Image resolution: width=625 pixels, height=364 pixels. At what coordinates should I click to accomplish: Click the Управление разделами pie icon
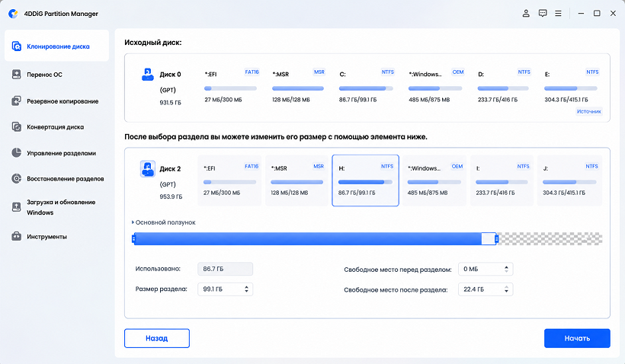point(16,152)
